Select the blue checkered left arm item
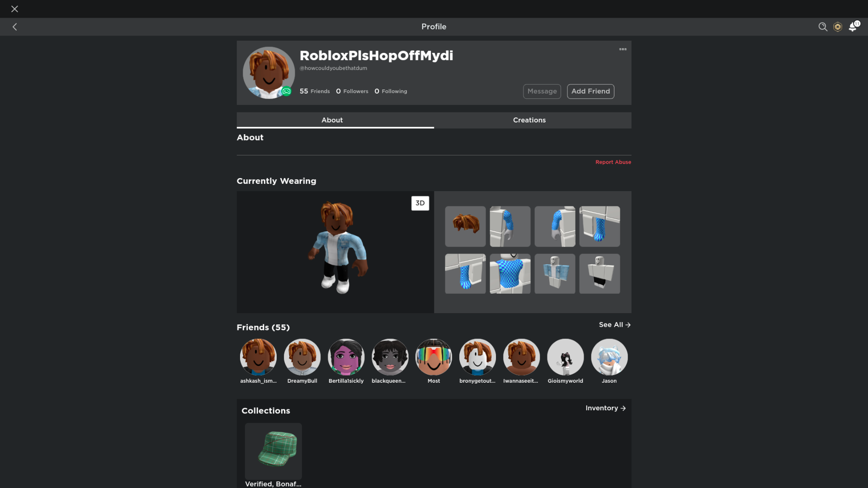This screenshot has height=488, width=868. coord(510,226)
